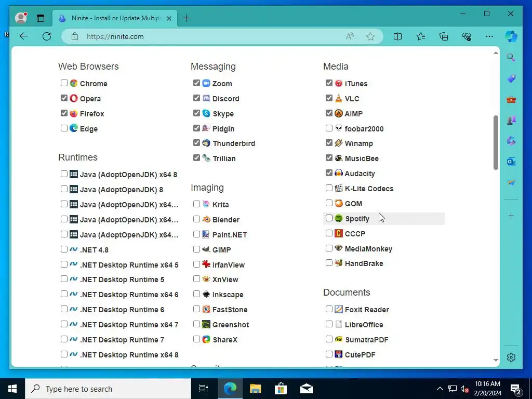Viewport: 532px width, 399px height.
Task: Uncheck the Trillian checkbox
Action: [x=196, y=157]
